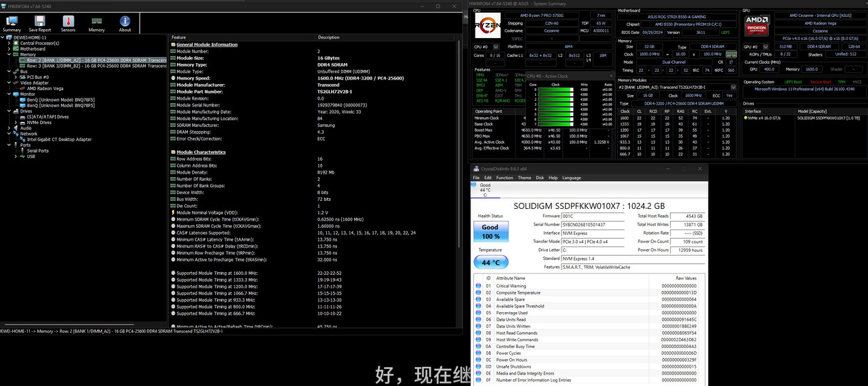Open Edit menu in CrystalDiskInfo

488,178
